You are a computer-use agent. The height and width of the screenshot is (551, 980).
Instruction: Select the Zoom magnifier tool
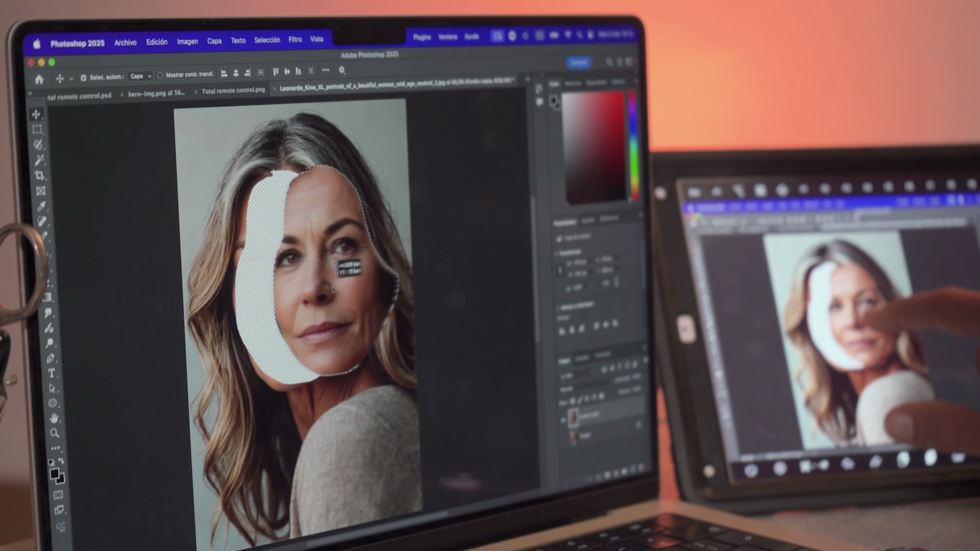(54, 433)
